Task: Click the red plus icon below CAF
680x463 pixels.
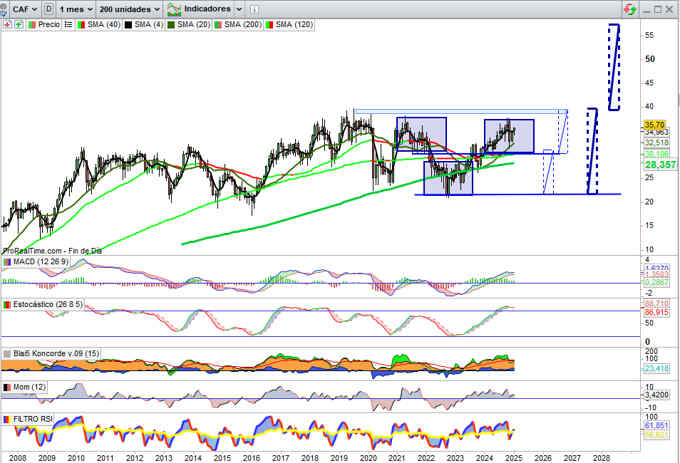Action: pyautogui.click(x=6, y=22)
